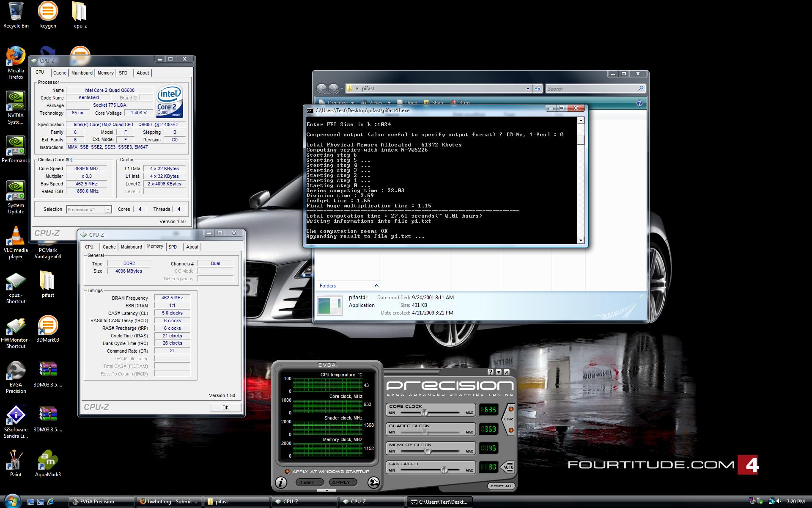Click the magnifier icon in Explorer's search box
The width and height of the screenshot is (812, 508).
click(x=641, y=88)
